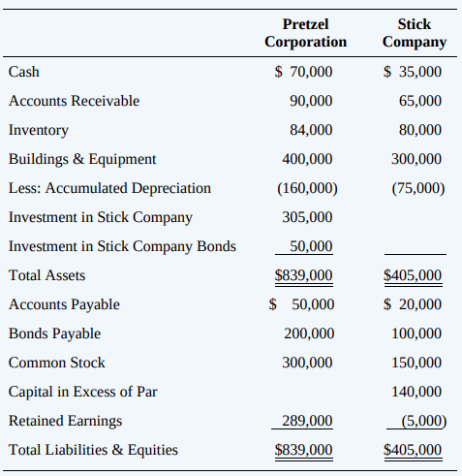
Task: Click Stick's Buildings & Equipment value 300,000
Action: point(416,159)
